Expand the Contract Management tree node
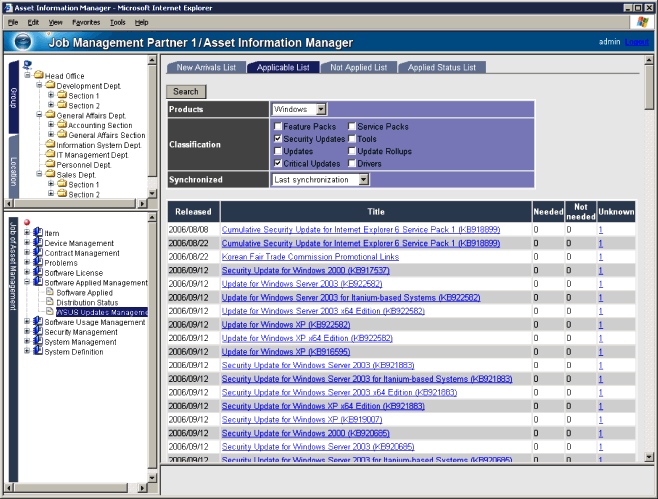 click(x=26, y=253)
